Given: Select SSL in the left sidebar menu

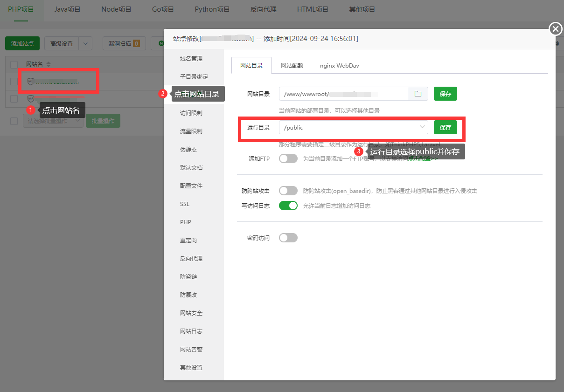Looking at the screenshot, I should pyautogui.click(x=185, y=204).
